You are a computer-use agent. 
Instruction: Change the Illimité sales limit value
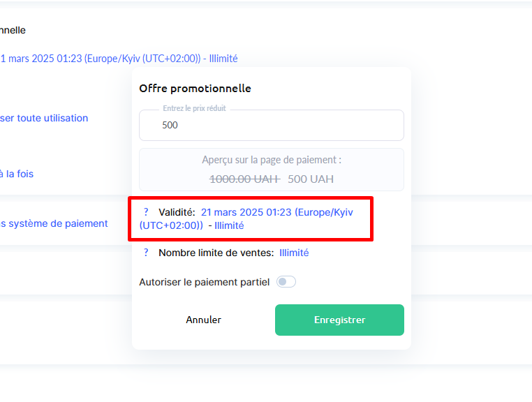[294, 253]
